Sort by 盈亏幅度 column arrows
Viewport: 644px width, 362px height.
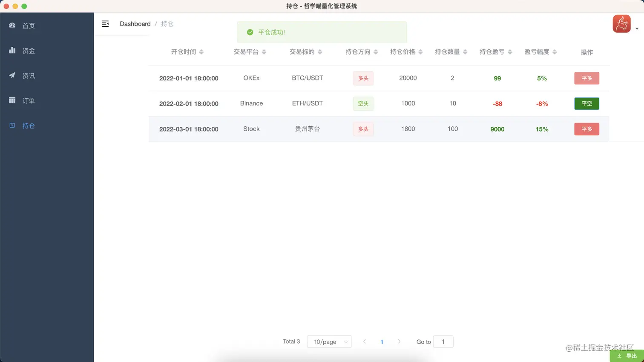555,52
